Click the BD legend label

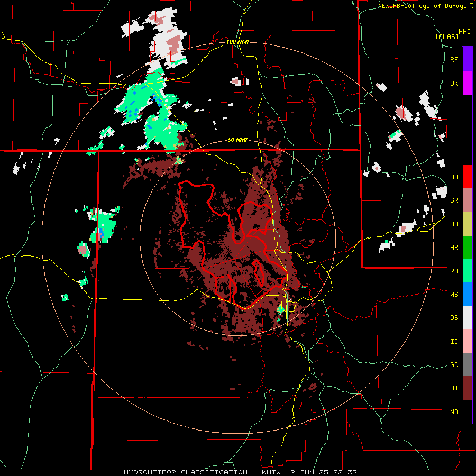[x=454, y=224]
